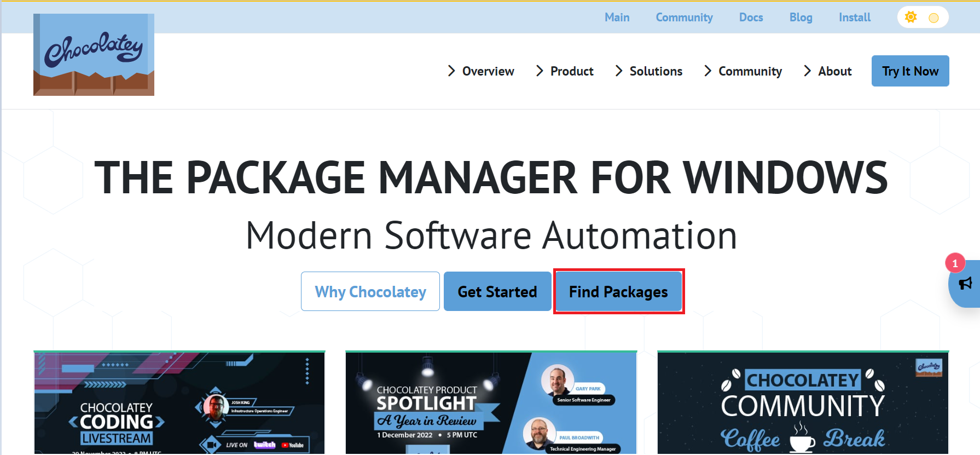Click the Get Started button
Viewport: 980px width, 455px height.
[x=497, y=291]
